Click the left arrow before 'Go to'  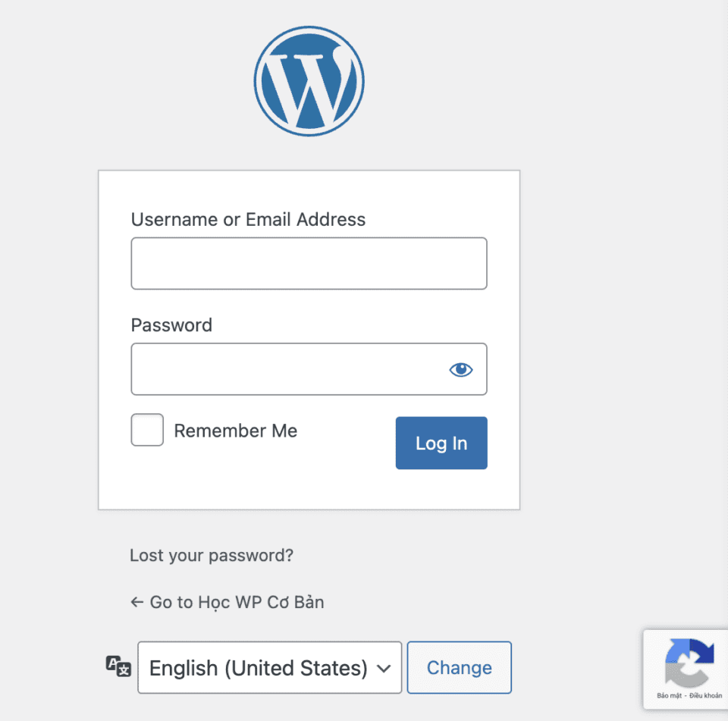pyautogui.click(x=136, y=602)
